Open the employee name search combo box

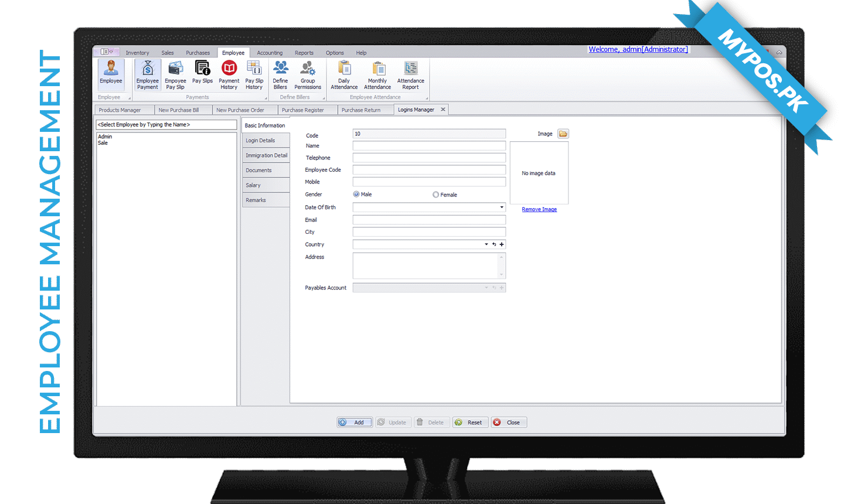[166, 125]
